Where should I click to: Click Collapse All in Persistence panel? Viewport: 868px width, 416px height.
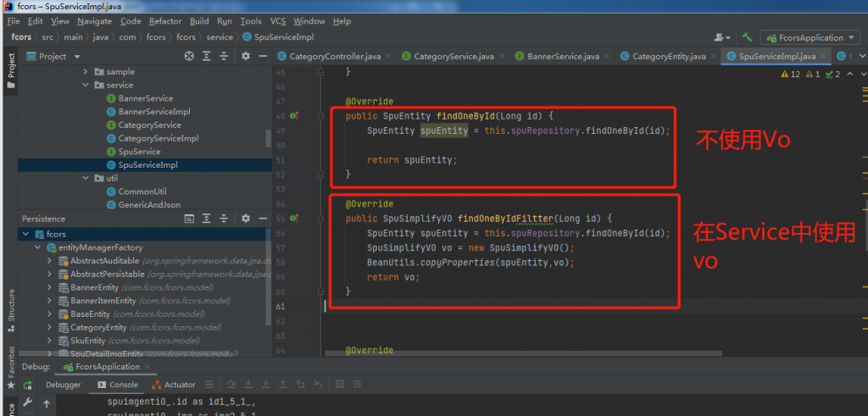click(x=224, y=219)
